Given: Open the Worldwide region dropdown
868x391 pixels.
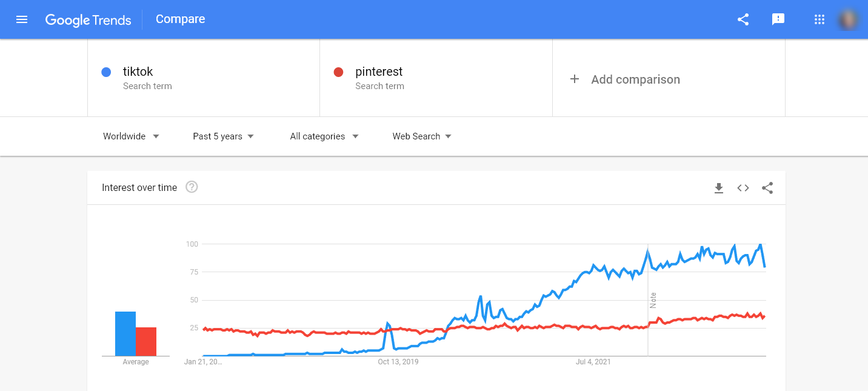Looking at the screenshot, I should pos(131,136).
